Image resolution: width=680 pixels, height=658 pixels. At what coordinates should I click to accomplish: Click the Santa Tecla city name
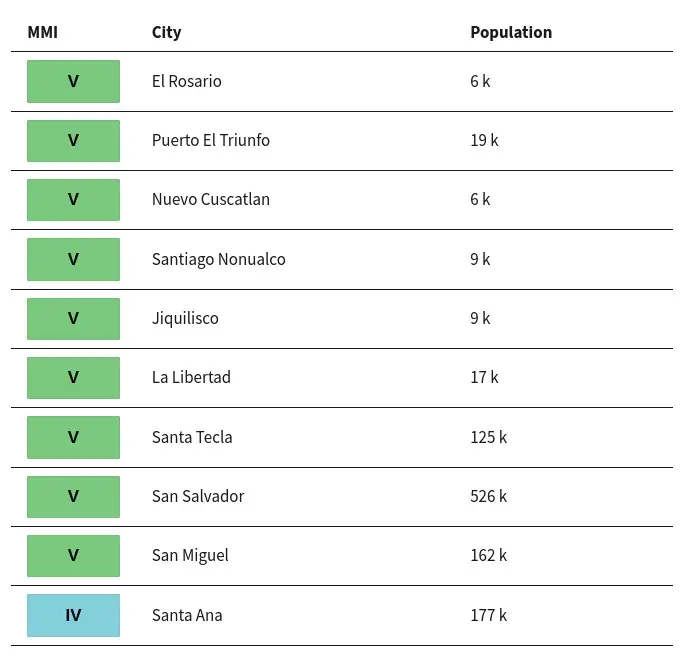click(192, 437)
